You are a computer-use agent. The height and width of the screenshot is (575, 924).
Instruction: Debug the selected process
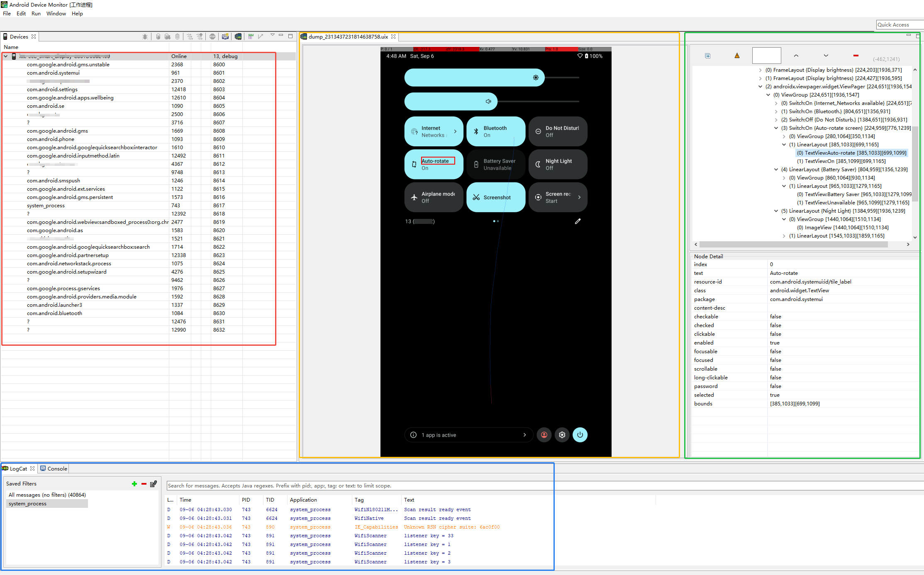pyautogui.click(x=145, y=36)
